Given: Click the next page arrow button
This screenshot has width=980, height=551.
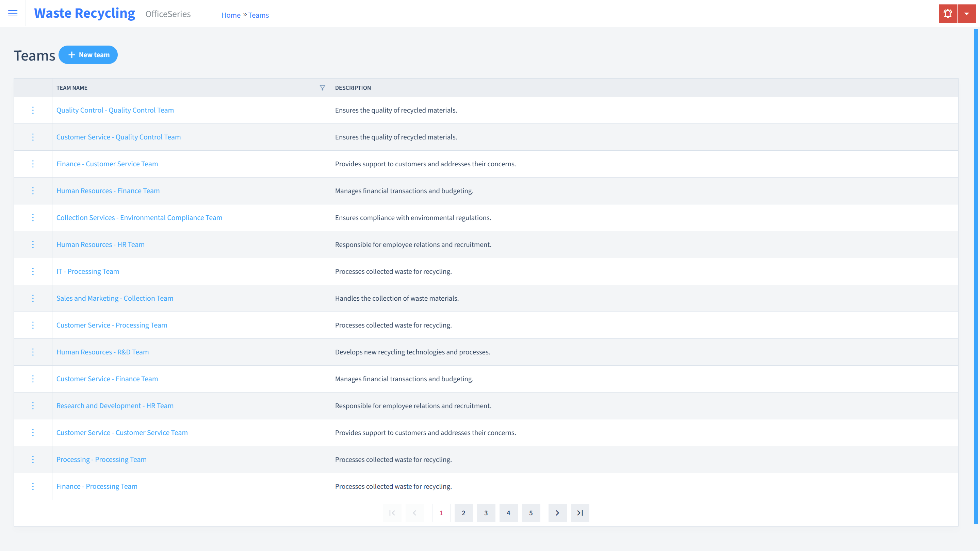Looking at the screenshot, I should 557,513.
